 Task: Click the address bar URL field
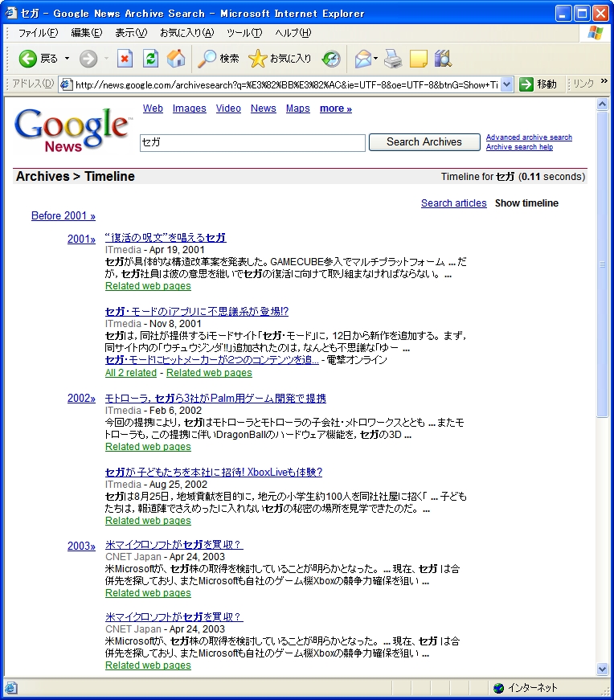point(287,84)
